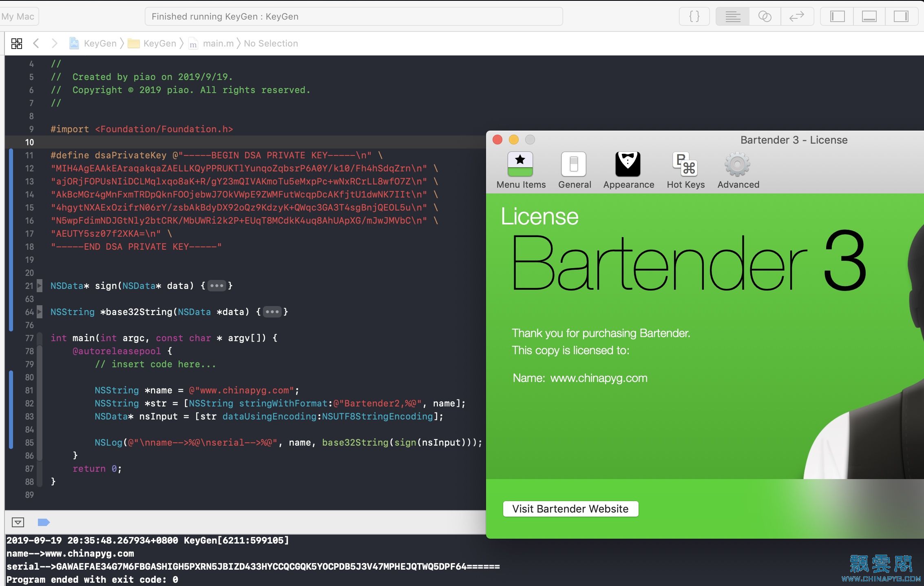Click the END DSA PRIVATE KEY string

136,246
